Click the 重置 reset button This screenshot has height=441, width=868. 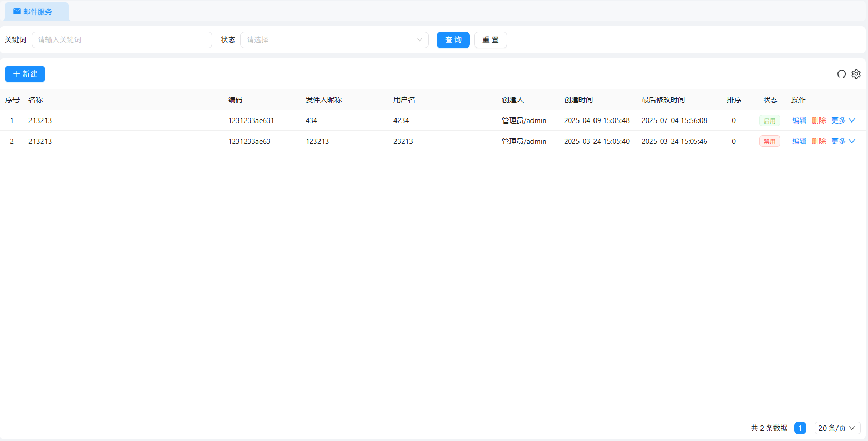coord(490,40)
